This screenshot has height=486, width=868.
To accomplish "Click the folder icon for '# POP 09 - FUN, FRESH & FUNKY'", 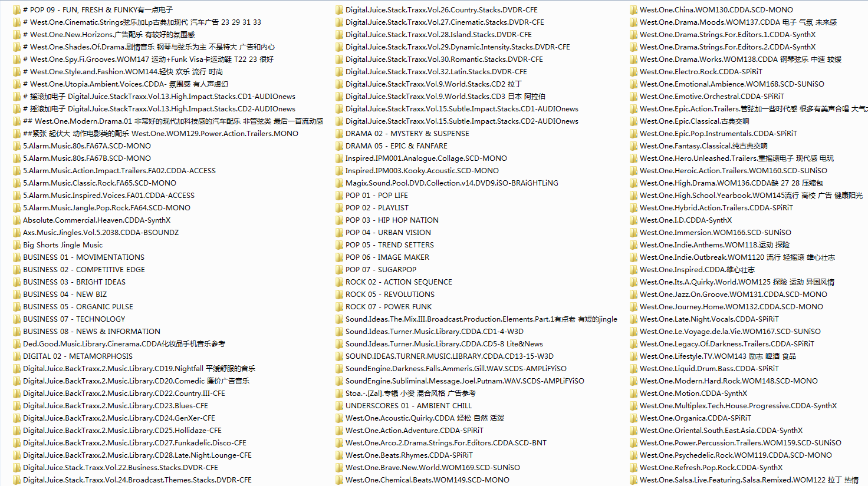I will [17, 10].
